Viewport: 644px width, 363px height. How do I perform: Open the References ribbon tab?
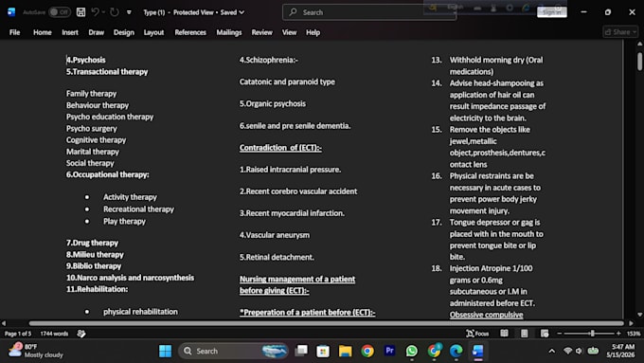pos(190,32)
